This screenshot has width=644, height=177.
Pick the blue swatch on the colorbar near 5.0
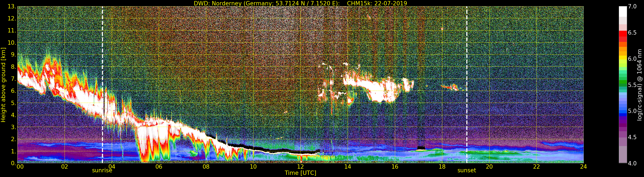click(x=623, y=111)
